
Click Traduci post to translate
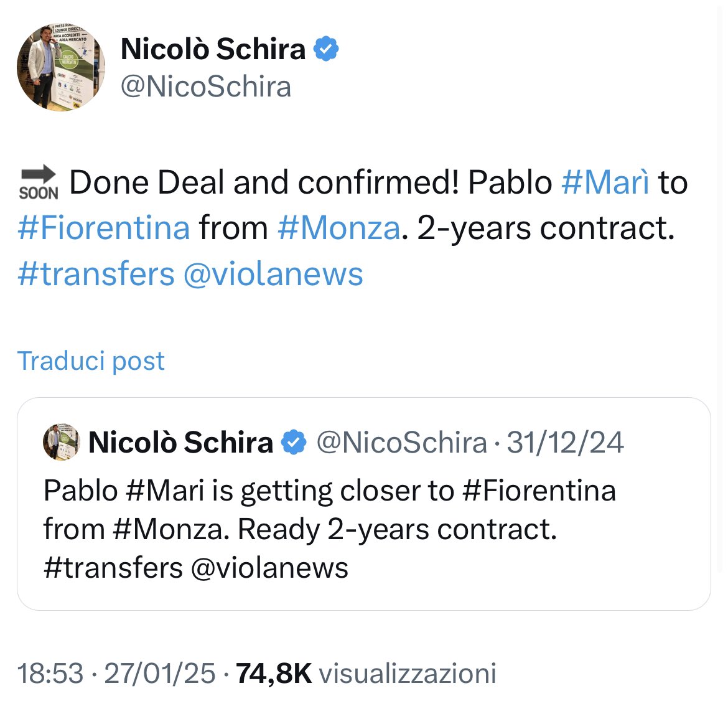[x=91, y=361]
